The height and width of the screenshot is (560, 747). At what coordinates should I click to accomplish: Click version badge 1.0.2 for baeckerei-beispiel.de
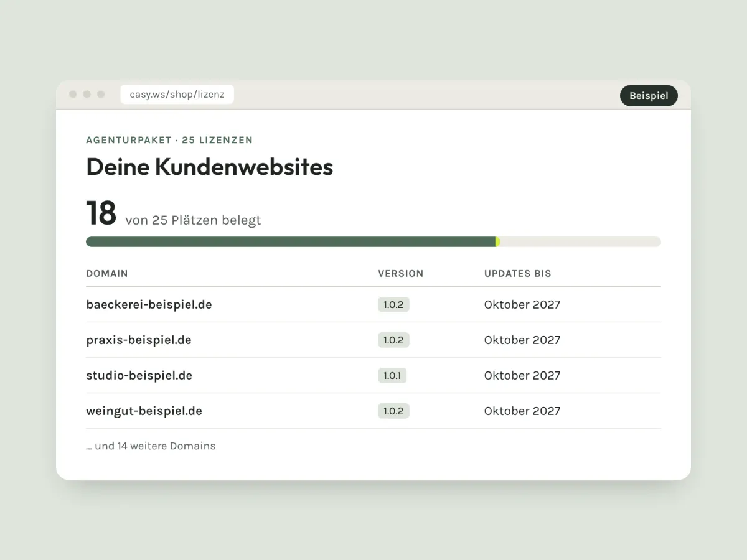(393, 304)
